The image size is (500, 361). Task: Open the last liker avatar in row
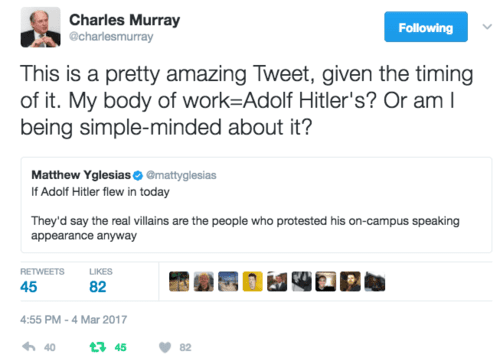(x=375, y=281)
